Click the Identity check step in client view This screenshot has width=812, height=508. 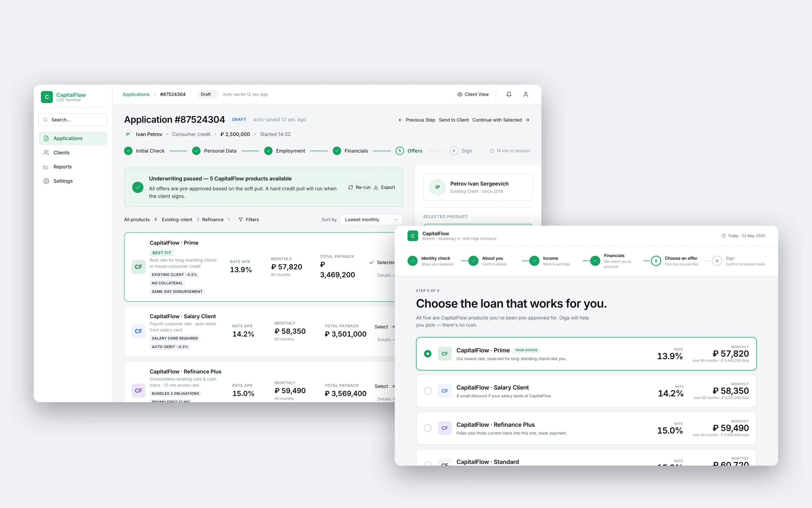(431, 261)
